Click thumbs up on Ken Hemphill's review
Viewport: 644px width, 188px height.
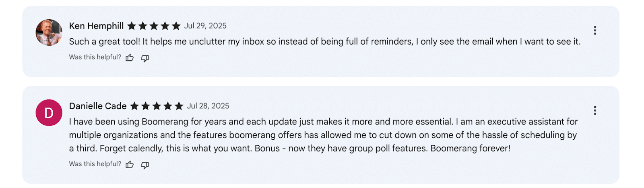point(130,58)
